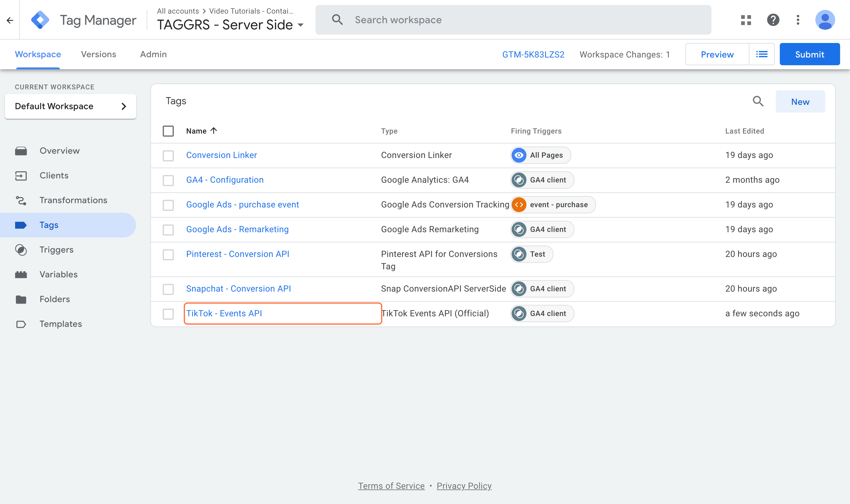Open the Snapchat - Conversion API tag

(238, 288)
